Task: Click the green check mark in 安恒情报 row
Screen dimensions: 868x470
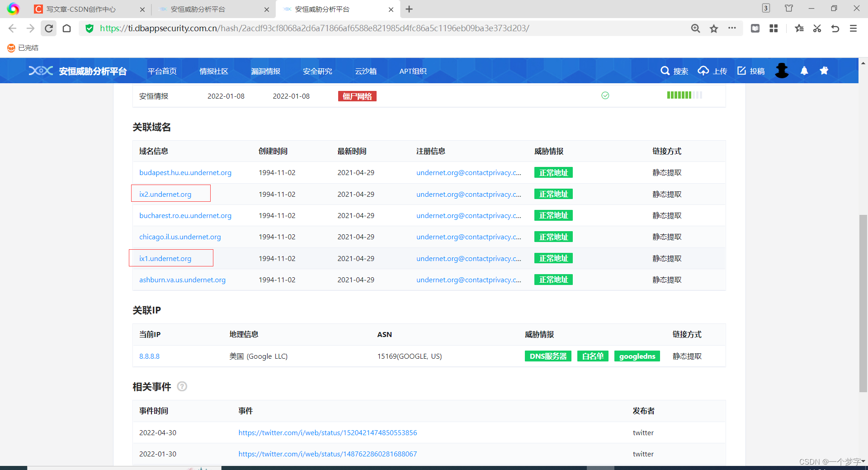Action: click(x=605, y=95)
